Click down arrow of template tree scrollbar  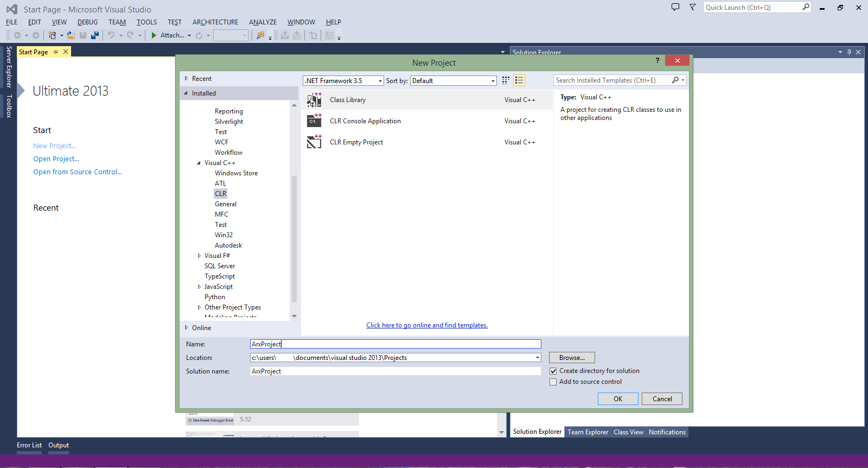coord(295,316)
